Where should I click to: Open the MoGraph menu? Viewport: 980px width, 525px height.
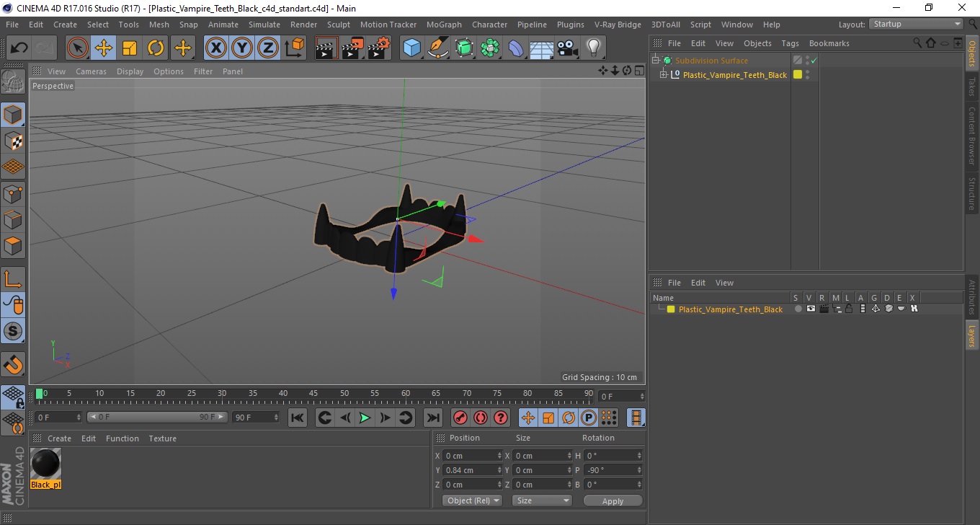(444, 25)
